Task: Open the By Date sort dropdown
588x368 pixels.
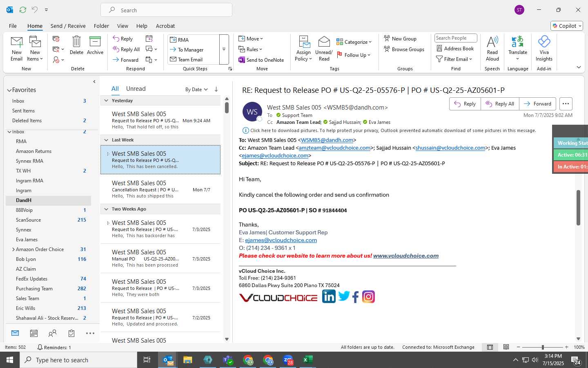Action: [x=196, y=90]
